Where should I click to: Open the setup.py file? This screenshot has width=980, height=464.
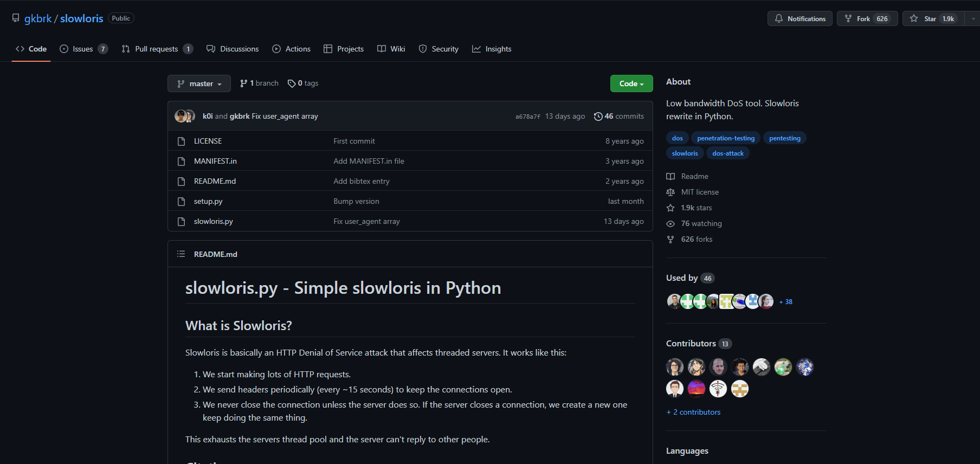click(208, 201)
